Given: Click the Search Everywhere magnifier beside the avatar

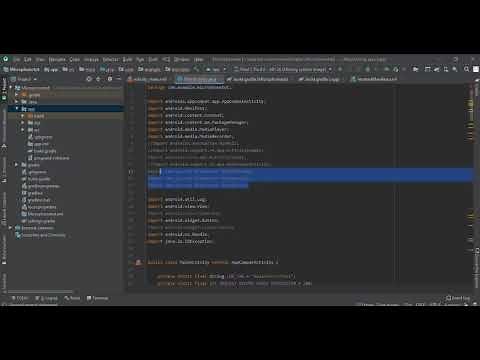Looking at the screenshot, I should pyautogui.click(x=467, y=69).
